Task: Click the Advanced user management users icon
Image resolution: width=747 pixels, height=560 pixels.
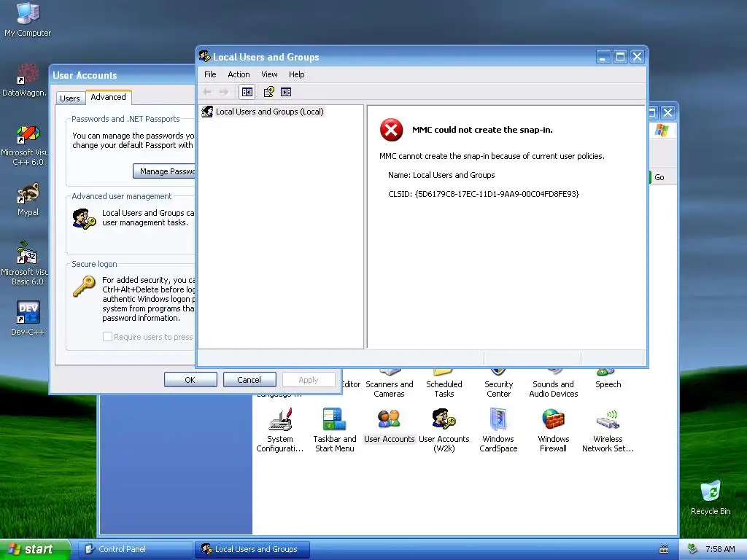Action: click(84, 219)
